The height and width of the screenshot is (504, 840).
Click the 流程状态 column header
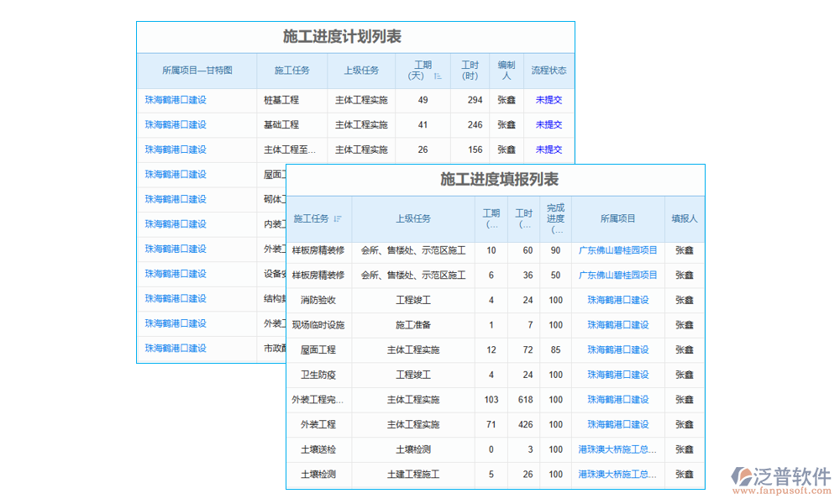549,71
